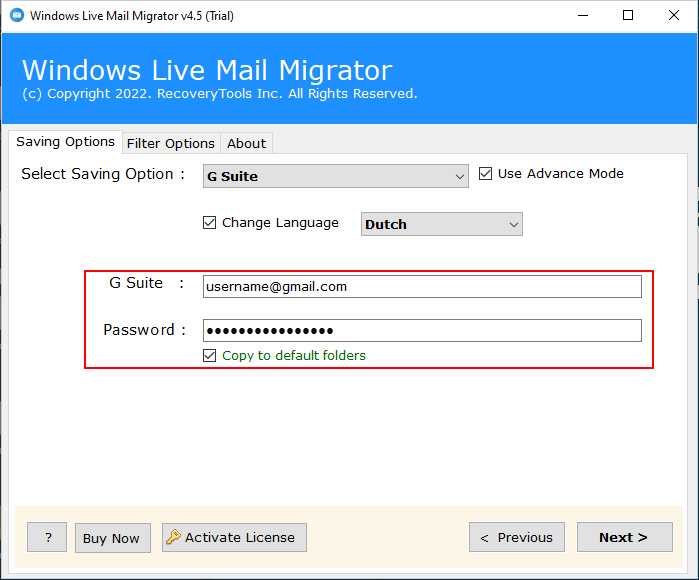The height and width of the screenshot is (580, 699).
Task: Click the question mark help button
Action: click(47, 537)
